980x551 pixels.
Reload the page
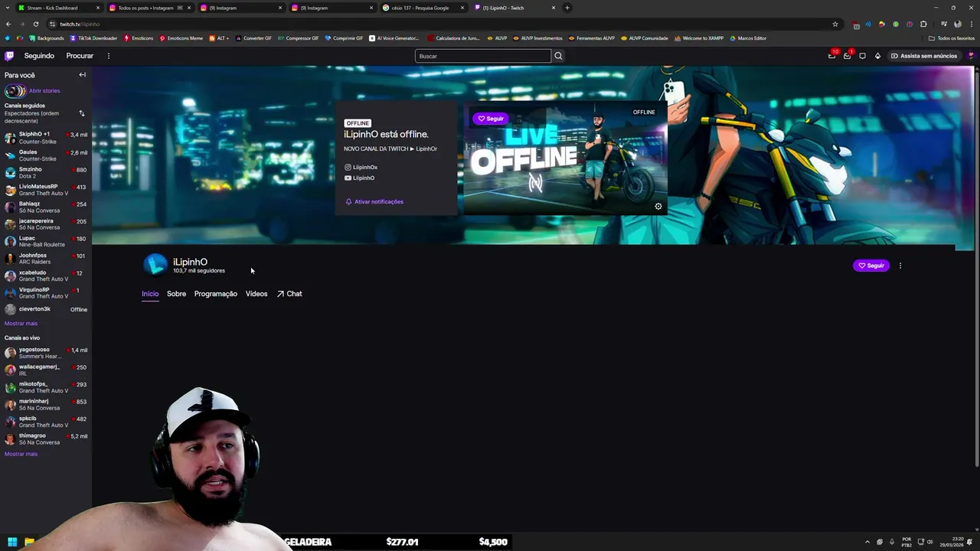(36, 24)
